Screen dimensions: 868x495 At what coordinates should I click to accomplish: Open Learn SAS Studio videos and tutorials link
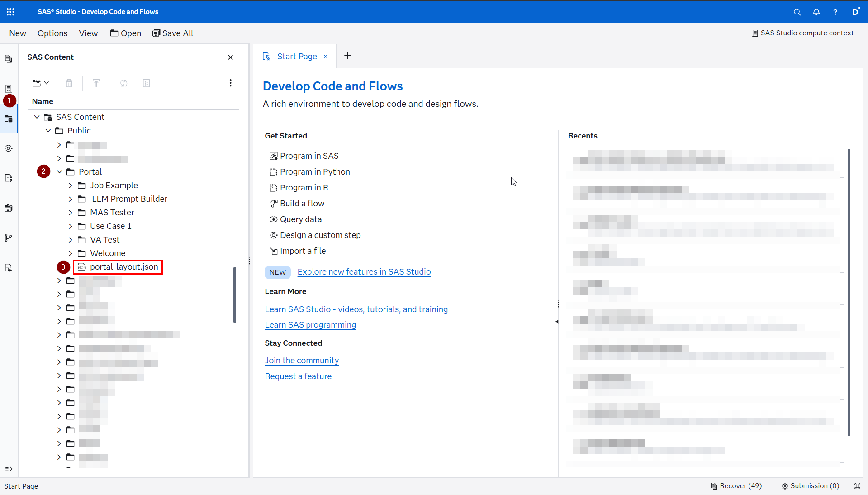tap(356, 309)
